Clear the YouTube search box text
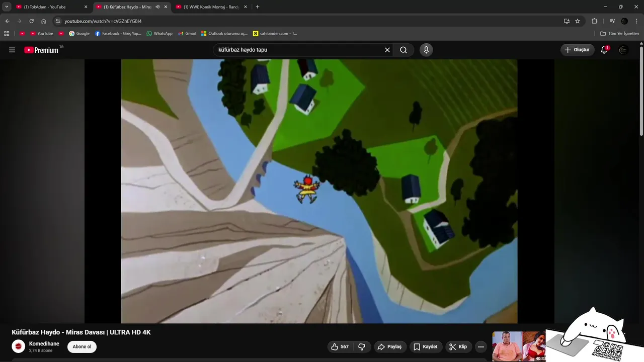This screenshot has height=362, width=644. pos(387,50)
